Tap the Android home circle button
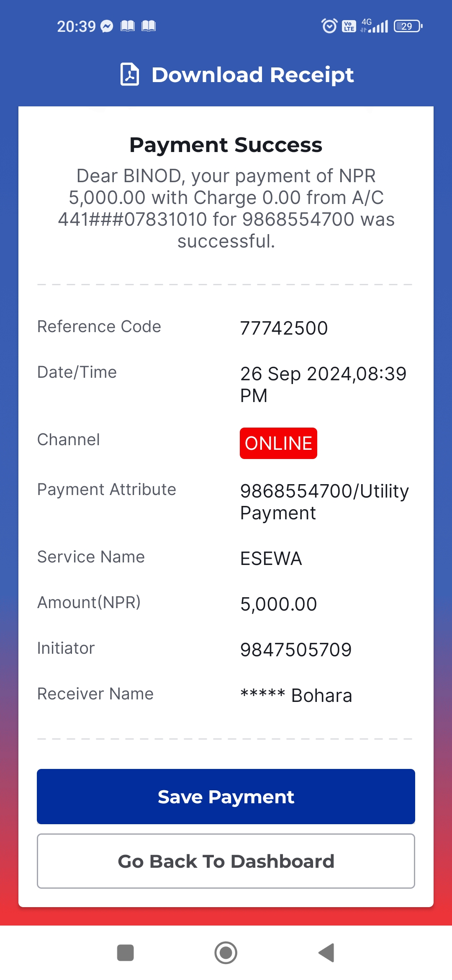 226,953
